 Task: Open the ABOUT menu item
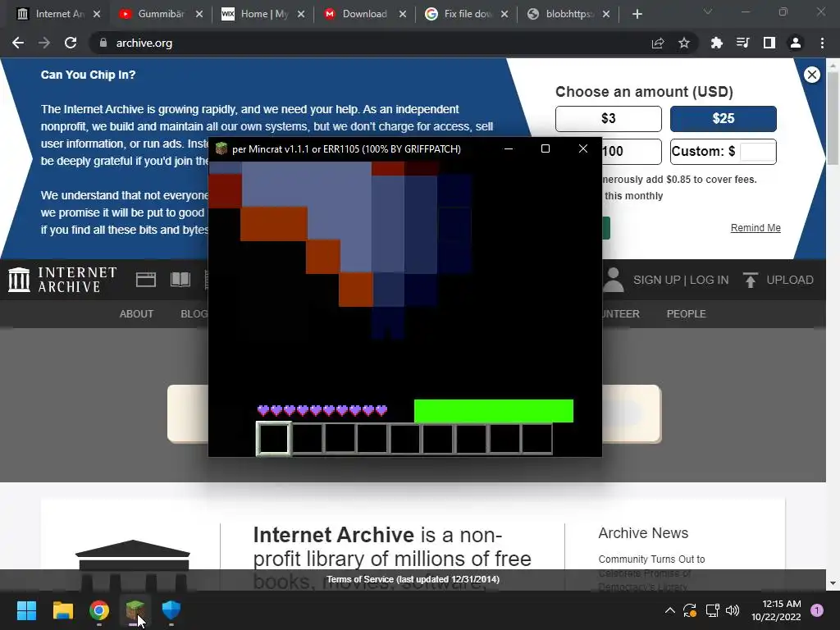point(137,314)
